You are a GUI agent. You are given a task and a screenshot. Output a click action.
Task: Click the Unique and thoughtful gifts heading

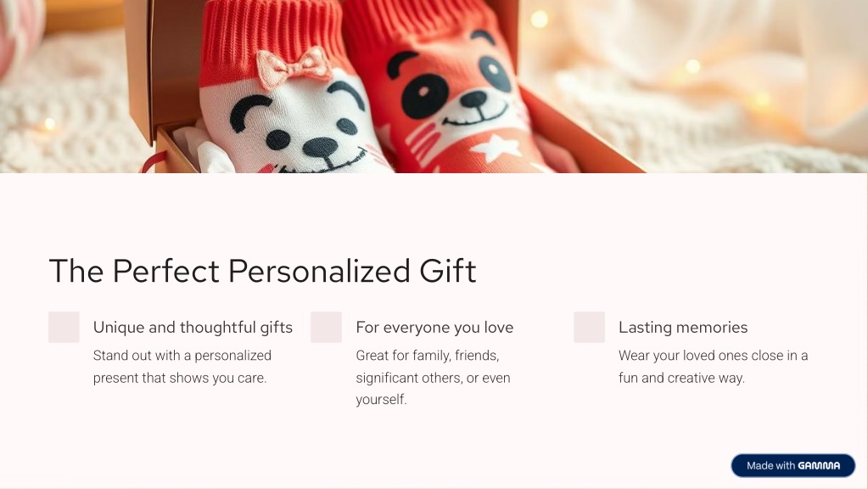click(193, 328)
